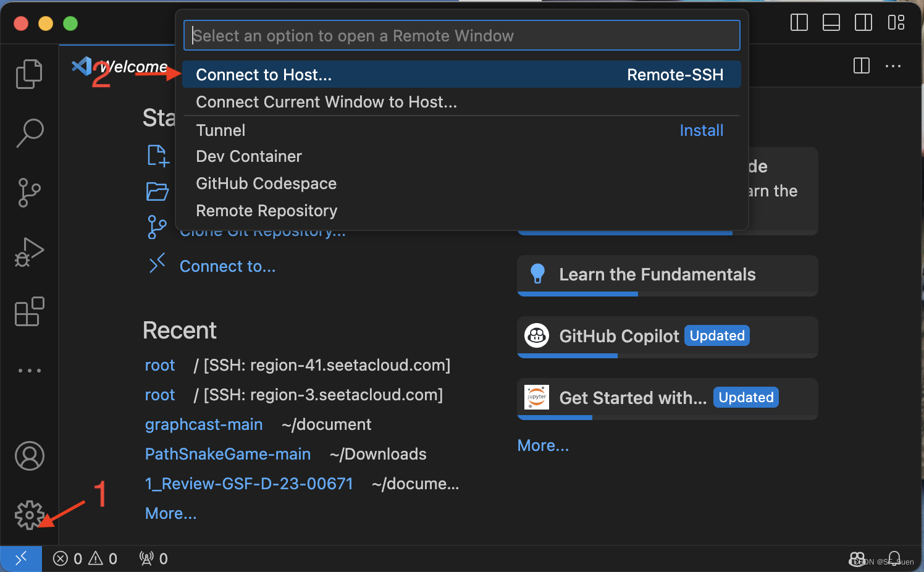
Task: Click the remote window indicator in status bar
Action: (21, 558)
